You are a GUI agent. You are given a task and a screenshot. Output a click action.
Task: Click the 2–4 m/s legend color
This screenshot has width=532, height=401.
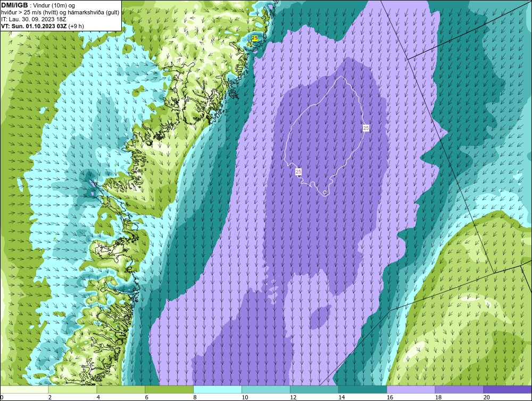pos(72,389)
